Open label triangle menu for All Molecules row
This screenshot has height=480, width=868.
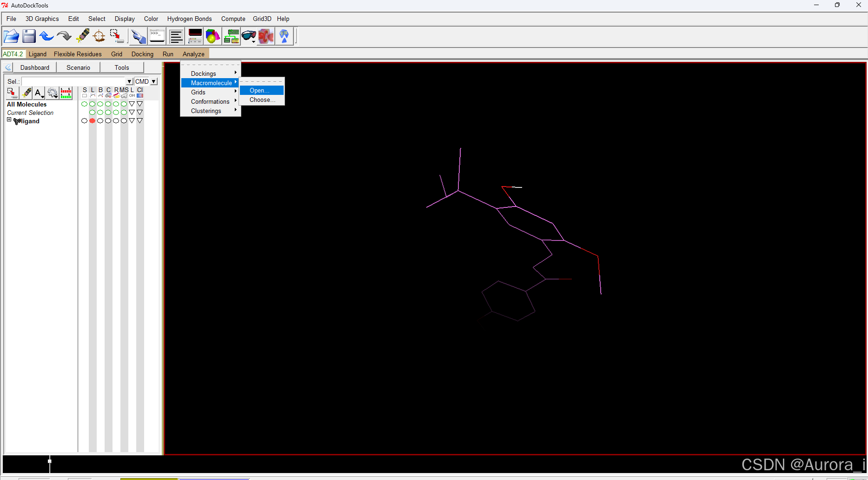[x=132, y=104]
